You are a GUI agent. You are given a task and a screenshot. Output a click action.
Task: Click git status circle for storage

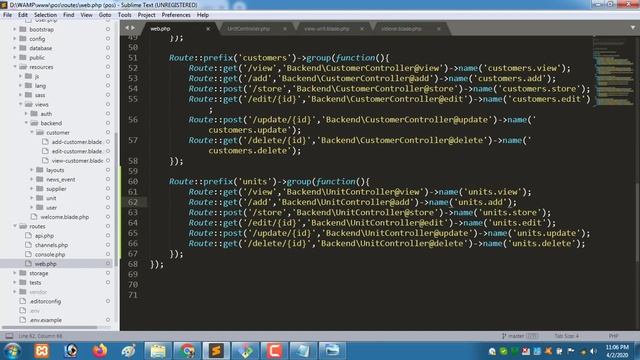tap(108, 273)
